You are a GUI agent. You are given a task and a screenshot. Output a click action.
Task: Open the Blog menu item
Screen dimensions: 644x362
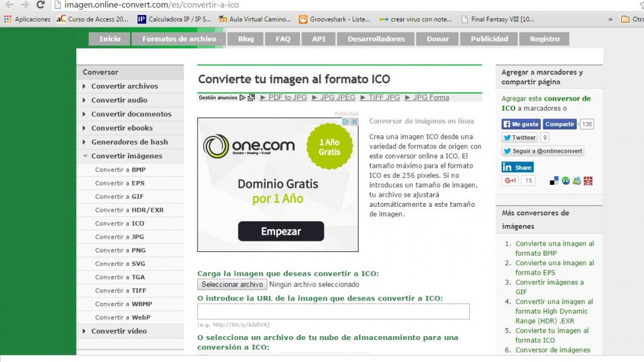245,38
